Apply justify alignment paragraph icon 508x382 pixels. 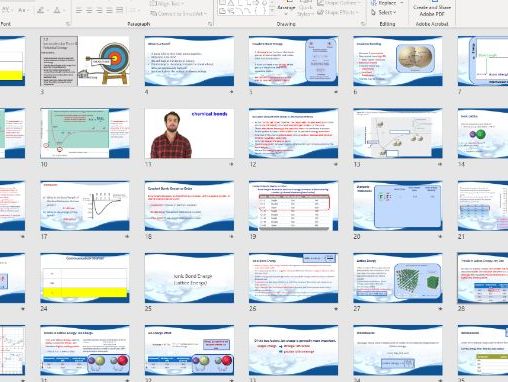coord(109,11)
